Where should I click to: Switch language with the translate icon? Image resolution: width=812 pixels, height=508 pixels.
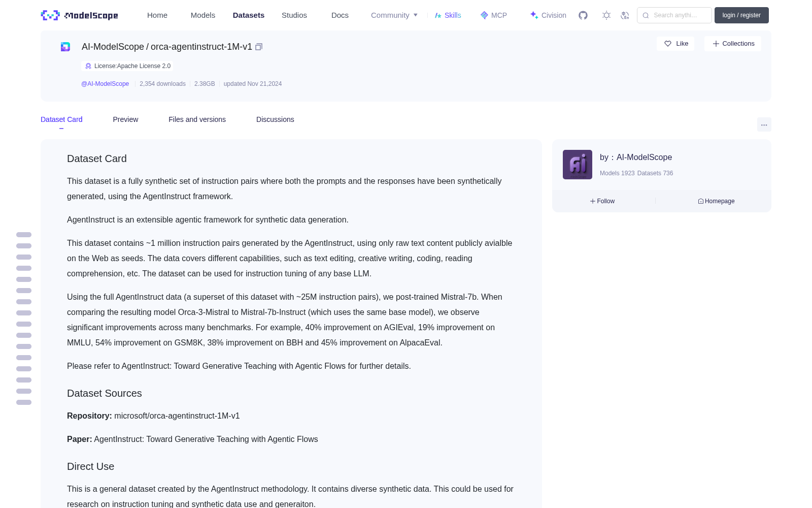coord(625,15)
